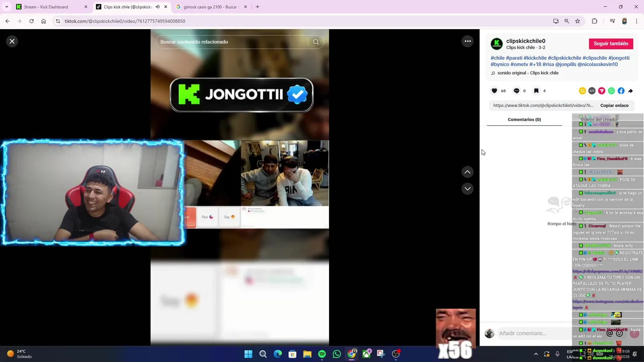Open tab search dropdown arrow
The height and width of the screenshot is (362, 644).
click(7, 7)
